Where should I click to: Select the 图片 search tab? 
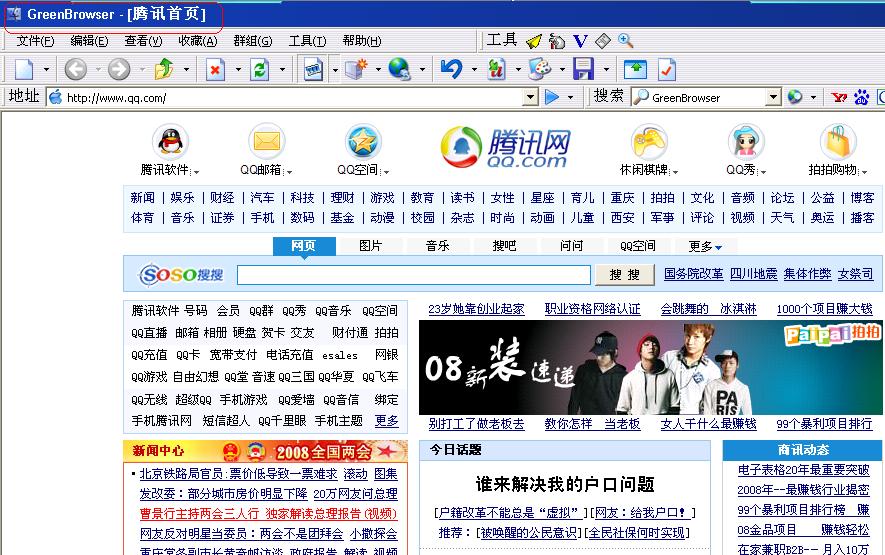[x=370, y=246]
